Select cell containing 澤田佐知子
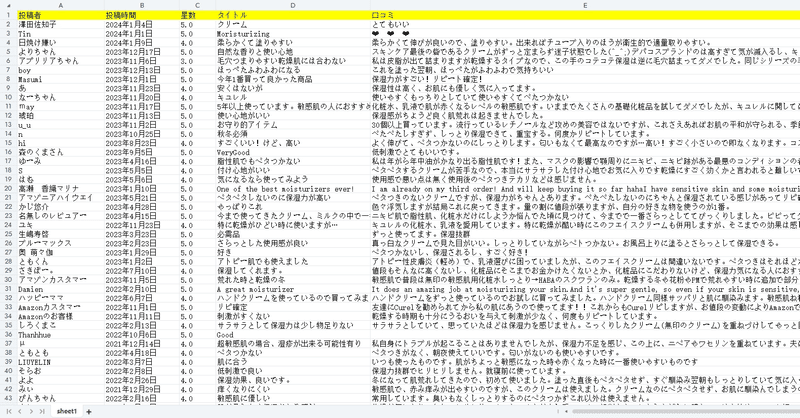Viewport: 800px width, 418px height. (60, 24)
